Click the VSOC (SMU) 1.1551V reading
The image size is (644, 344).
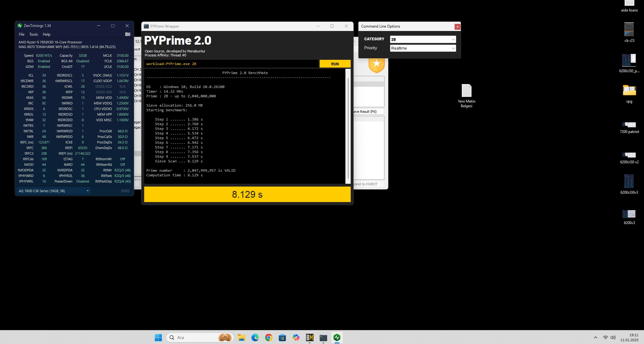tap(122, 75)
